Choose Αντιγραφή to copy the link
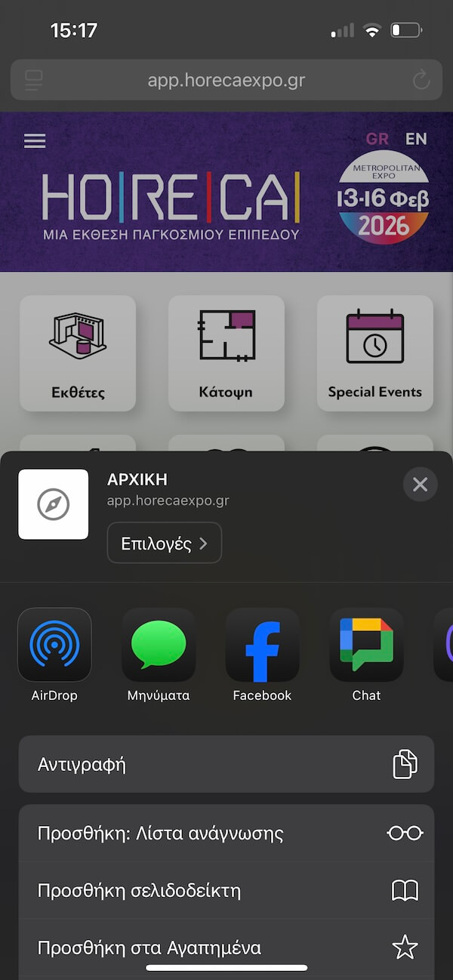453x980 pixels. tap(226, 764)
